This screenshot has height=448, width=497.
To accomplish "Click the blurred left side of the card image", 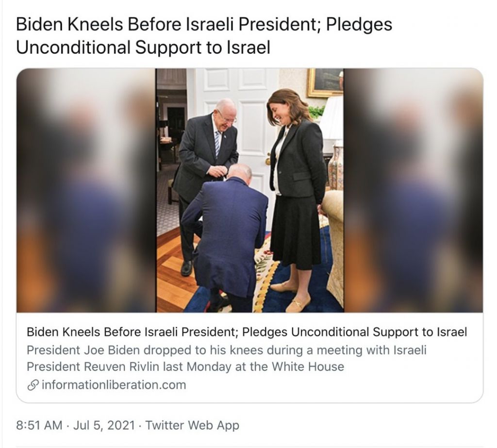I will (86, 190).
